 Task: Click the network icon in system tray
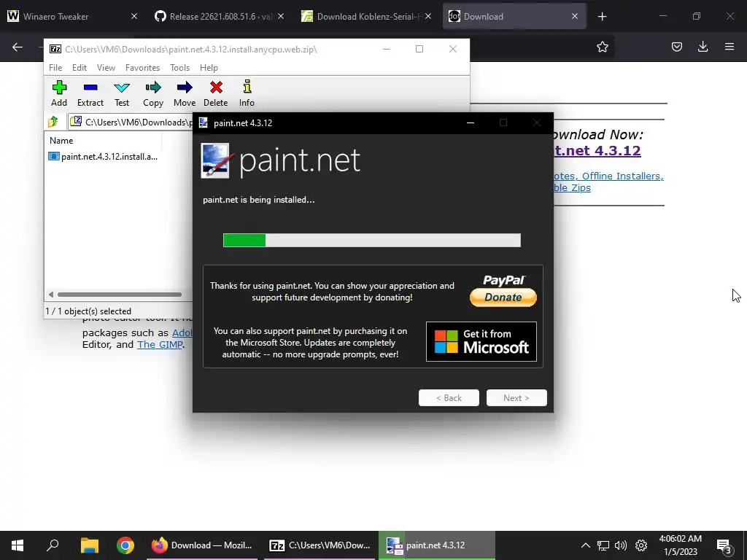tap(603, 545)
